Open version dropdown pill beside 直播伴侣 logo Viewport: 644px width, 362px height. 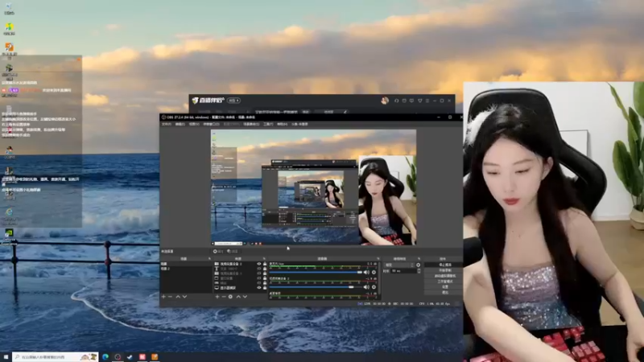point(233,101)
